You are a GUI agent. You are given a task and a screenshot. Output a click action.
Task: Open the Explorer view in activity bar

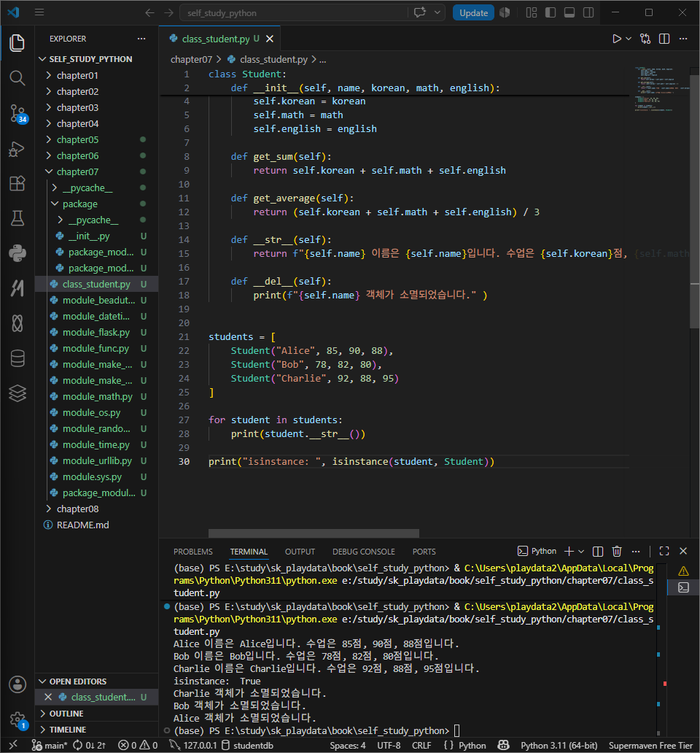click(17, 43)
